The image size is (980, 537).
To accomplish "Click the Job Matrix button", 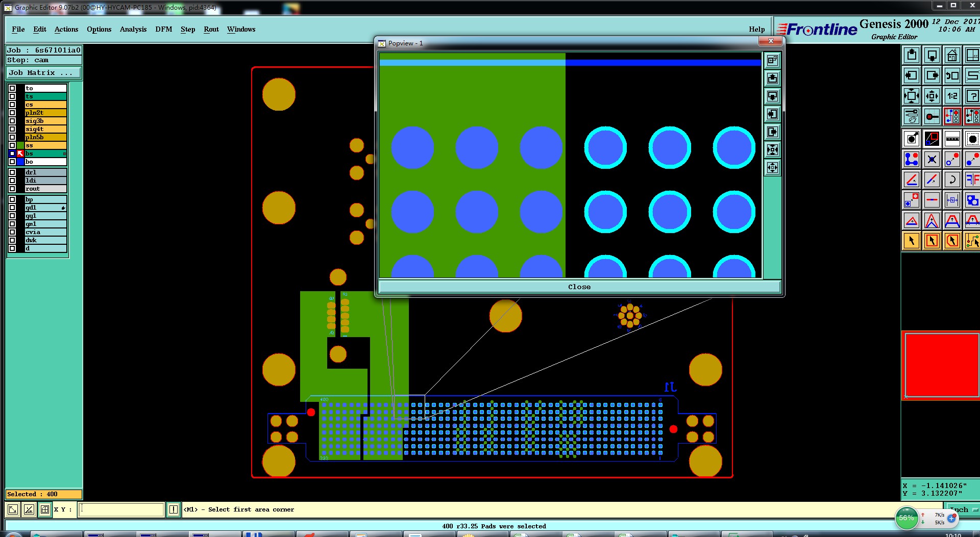I will 43,73.
